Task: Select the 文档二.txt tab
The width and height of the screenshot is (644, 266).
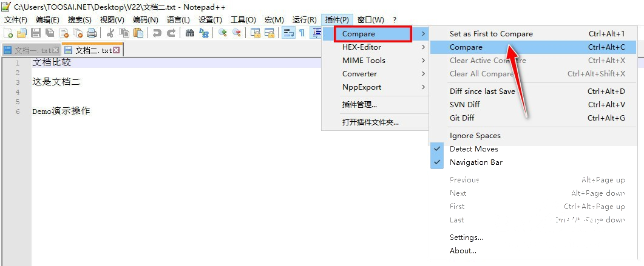Action: point(93,50)
